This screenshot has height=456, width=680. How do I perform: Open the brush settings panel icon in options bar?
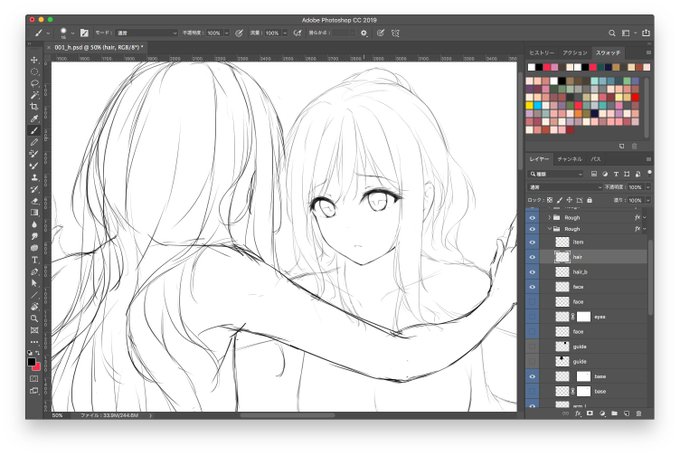(x=85, y=33)
